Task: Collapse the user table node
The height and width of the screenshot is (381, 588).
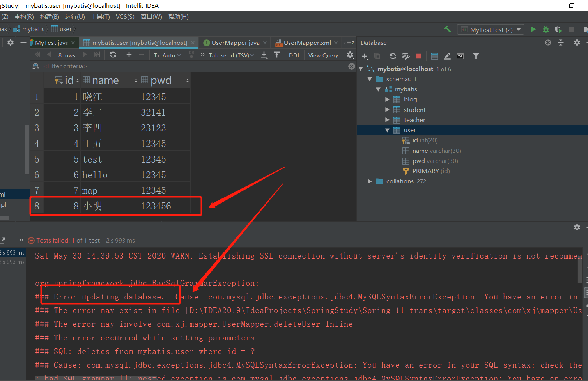Action: tap(387, 130)
